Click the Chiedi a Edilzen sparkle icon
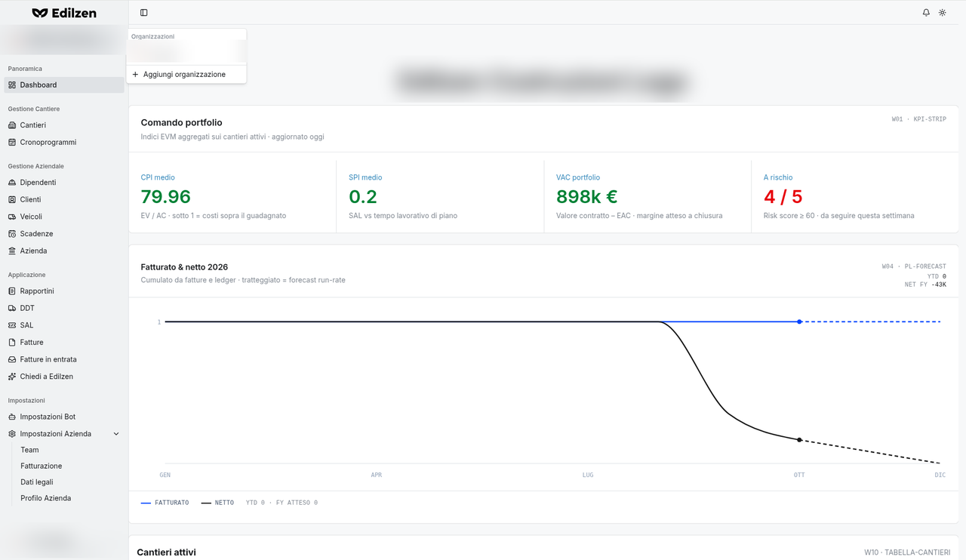966x560 pixels. pos(12,377)
